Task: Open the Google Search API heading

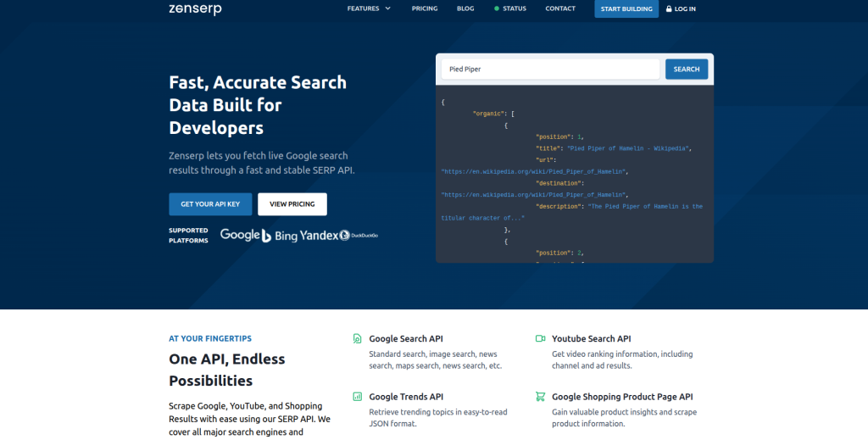Action: pos(406,339)
